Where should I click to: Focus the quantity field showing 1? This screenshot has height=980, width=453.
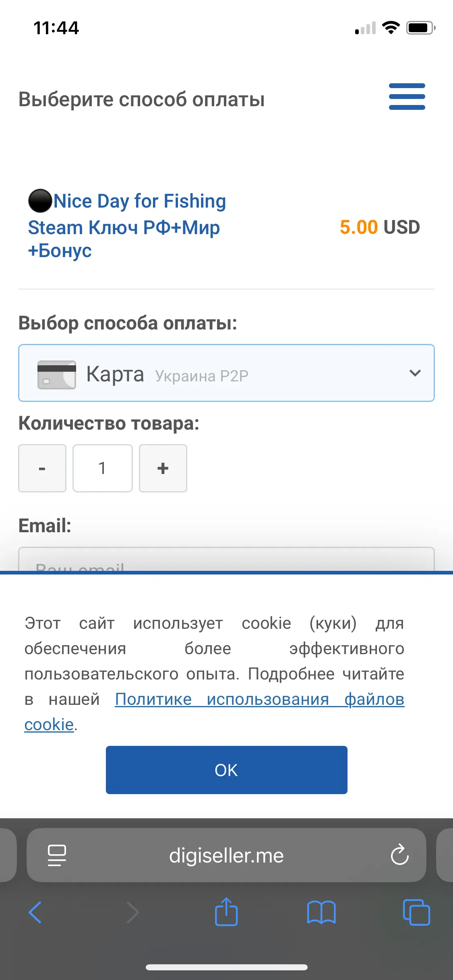tap(103, 468)
